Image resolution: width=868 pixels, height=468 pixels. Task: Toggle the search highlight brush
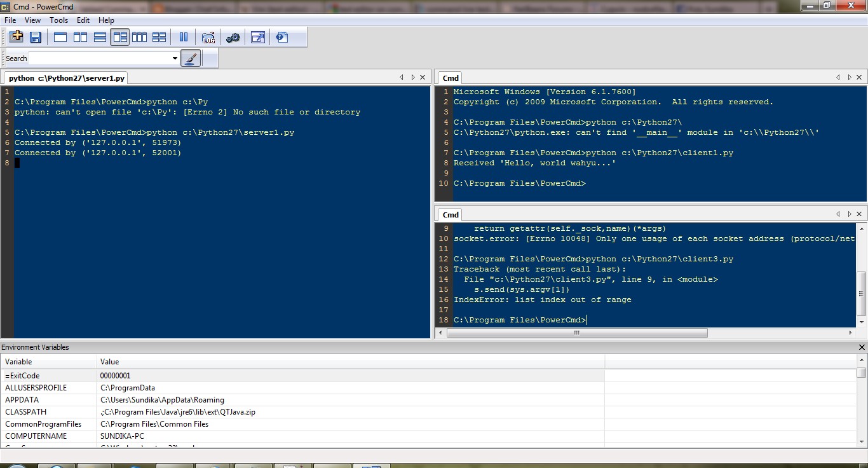pyautogui.click(x=191, y=58)
